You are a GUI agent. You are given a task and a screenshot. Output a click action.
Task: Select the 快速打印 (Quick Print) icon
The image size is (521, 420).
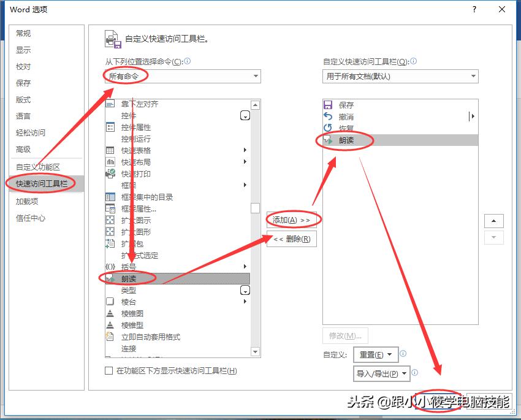[x=114, y=174]
